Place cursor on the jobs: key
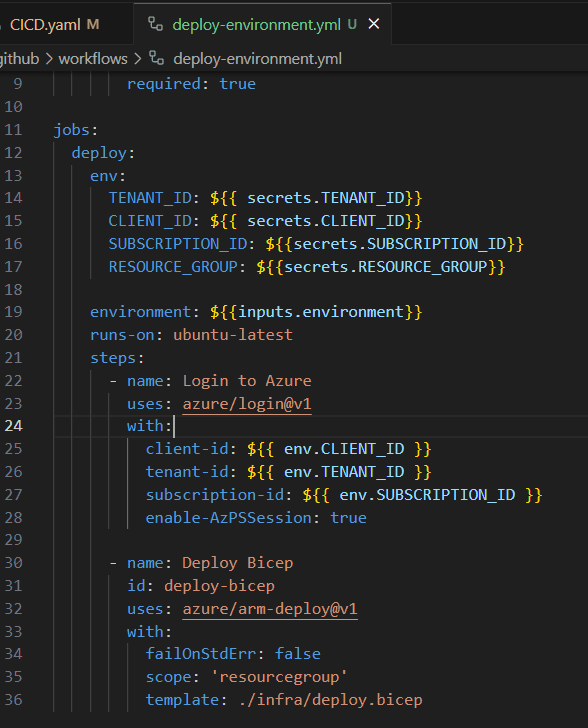The width and height of the screenshot is (588, 728). pyautogui.click(x=76, y=130)
